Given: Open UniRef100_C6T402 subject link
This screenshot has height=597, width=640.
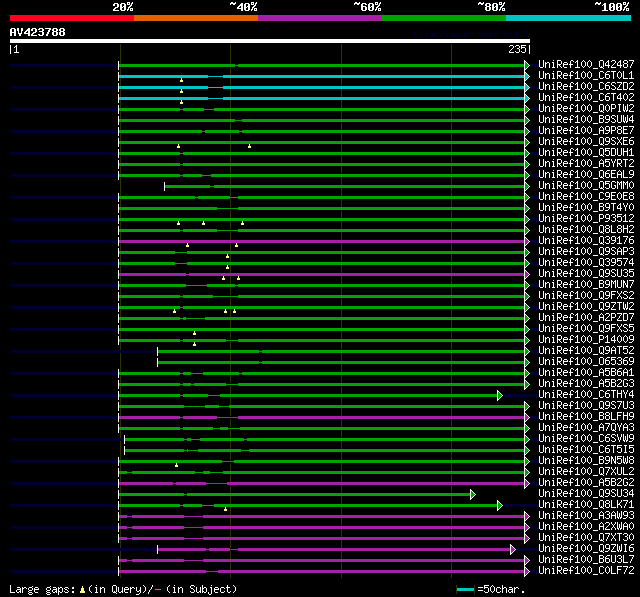Looking at the screenshot, I should pyautogui.click(x=586, y=98).
